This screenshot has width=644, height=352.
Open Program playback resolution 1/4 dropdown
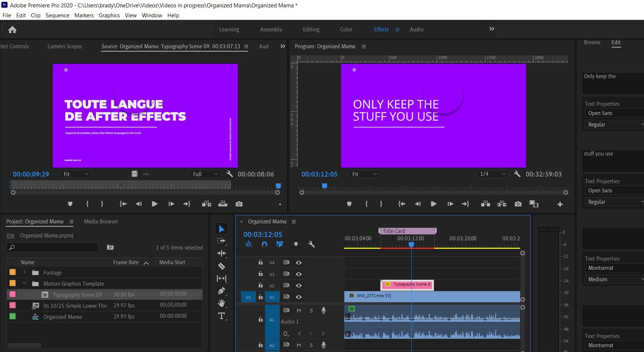(x=492, y=174)
